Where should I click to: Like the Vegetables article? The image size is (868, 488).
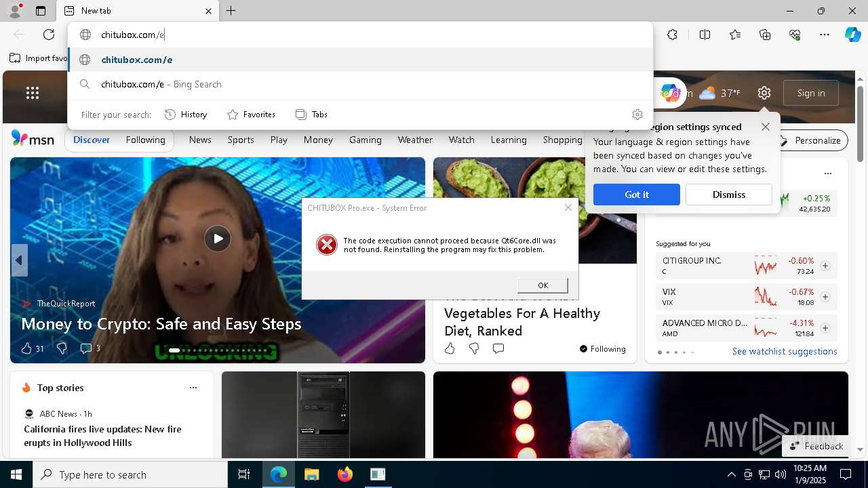(450, 348)
